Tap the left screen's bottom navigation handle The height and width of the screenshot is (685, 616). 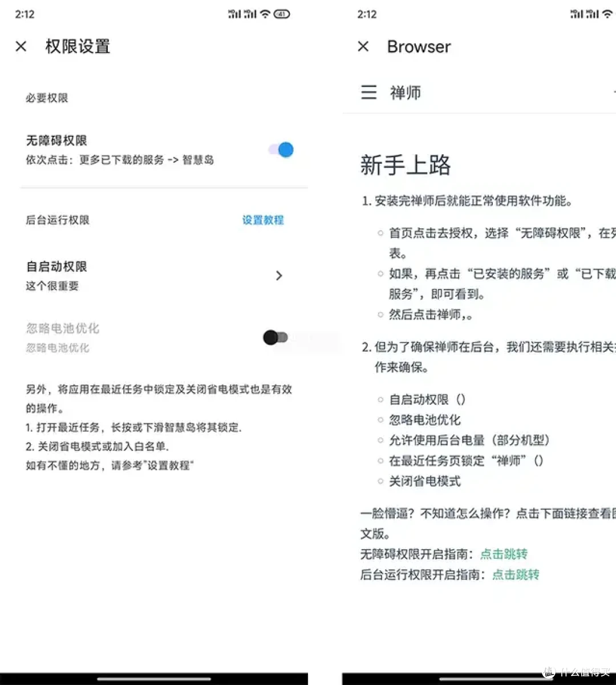153,679
